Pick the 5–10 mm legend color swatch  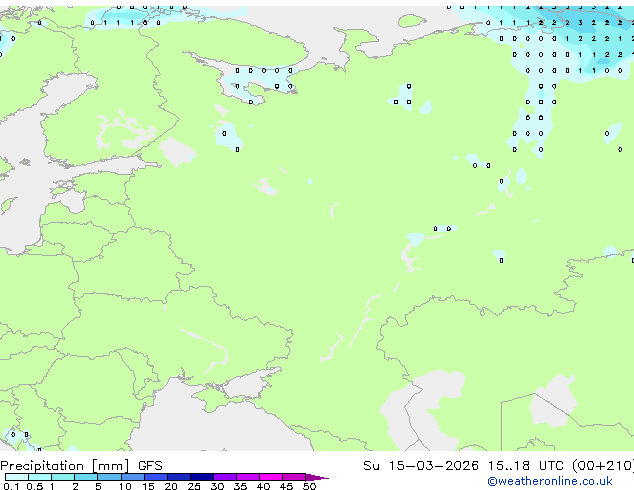(x=109, y=477)
